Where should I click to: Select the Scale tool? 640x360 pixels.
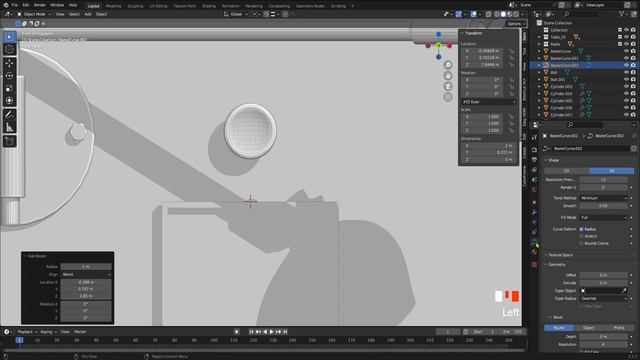9,88
